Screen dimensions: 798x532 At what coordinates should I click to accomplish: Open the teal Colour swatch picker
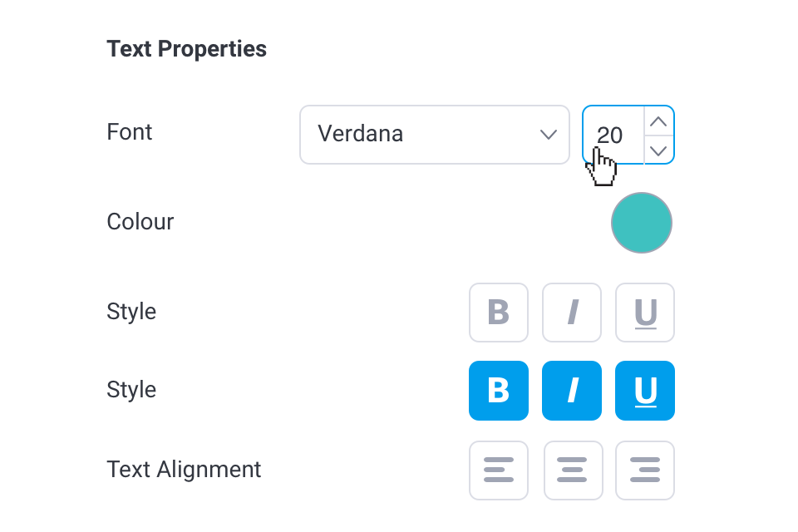642,223
